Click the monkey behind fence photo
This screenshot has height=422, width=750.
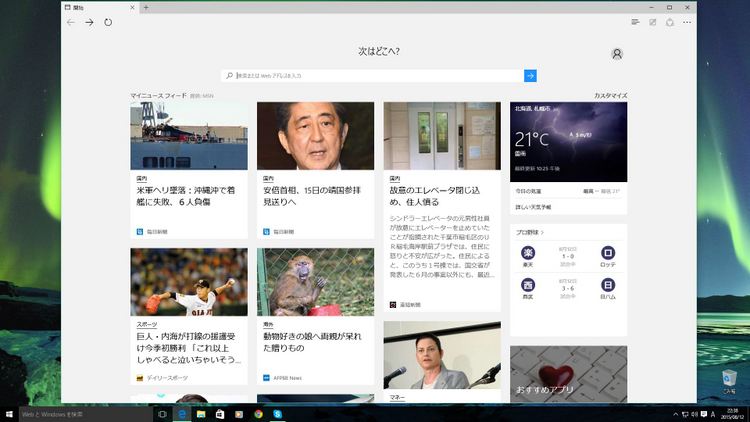316,282
